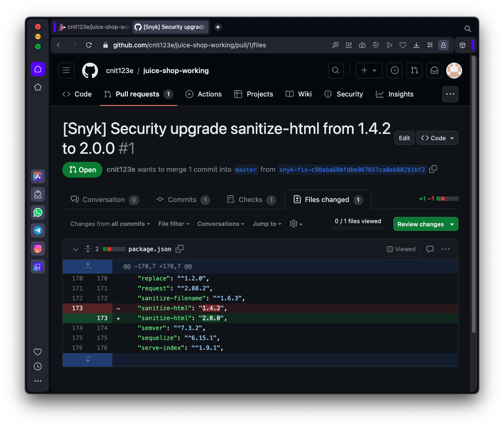Open the issues circle icon in header
504x427 pixels.
click(x=395, y=70)
